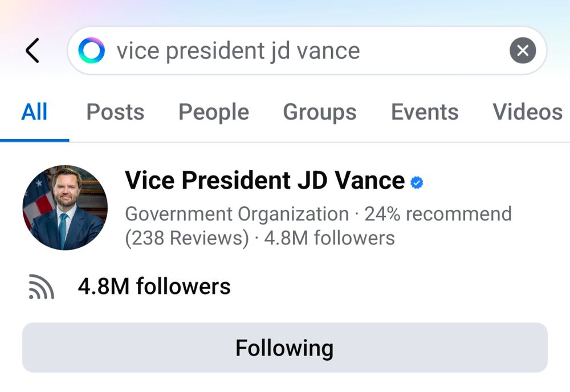Tap the blue verified badge
The width and height of the screenshot is (570, 392).
(417, 182)
